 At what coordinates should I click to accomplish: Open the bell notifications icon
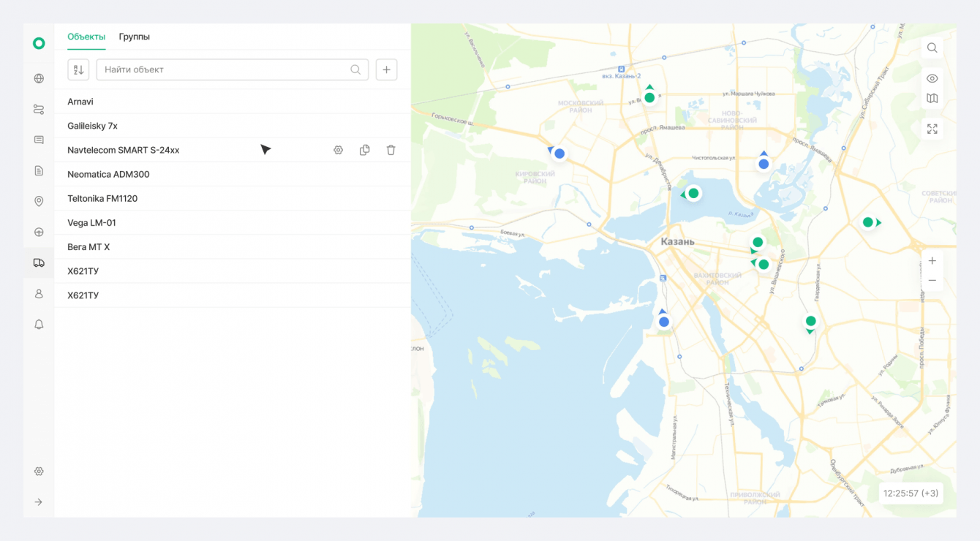point(39,325)
